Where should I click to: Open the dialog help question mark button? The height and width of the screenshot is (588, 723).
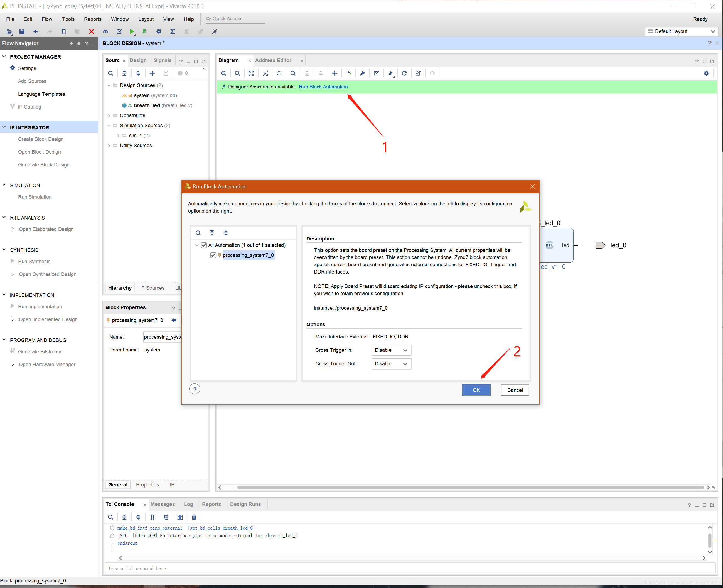195,389
